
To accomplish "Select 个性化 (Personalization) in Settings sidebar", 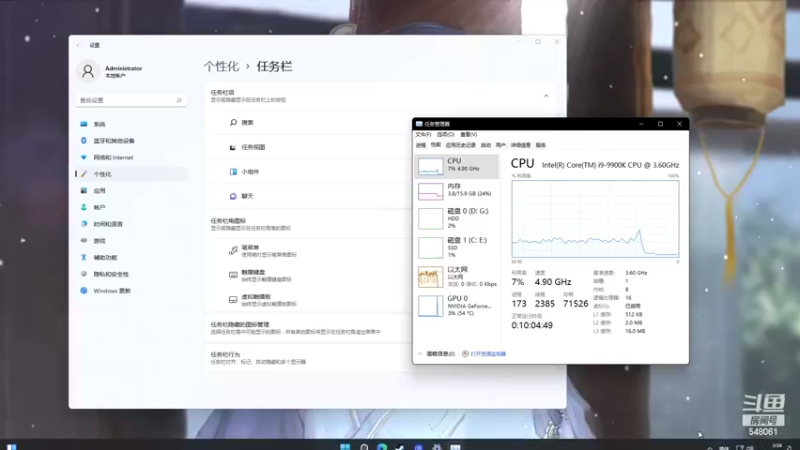I will coord(131,174).
